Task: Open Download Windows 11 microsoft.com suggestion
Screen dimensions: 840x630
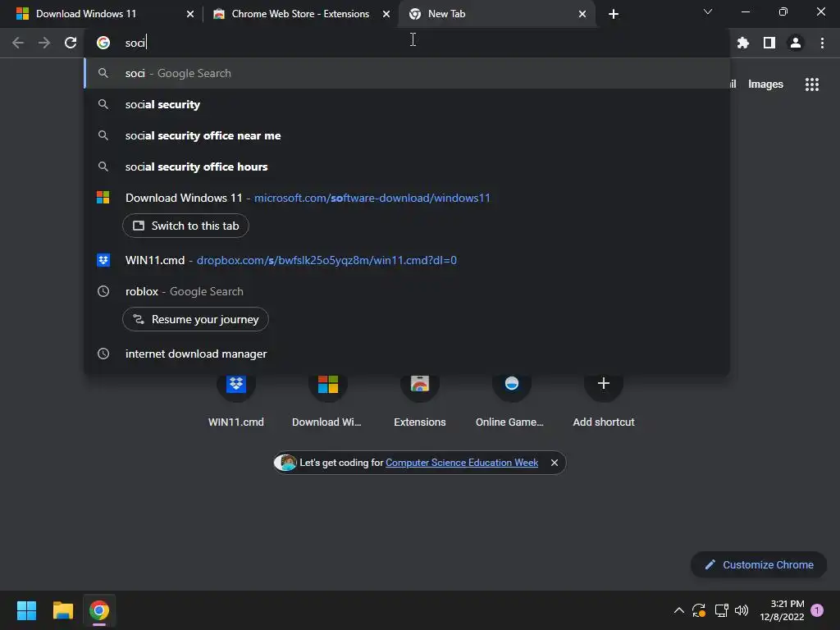Action: pyautogui.click(x=407, y=198)
